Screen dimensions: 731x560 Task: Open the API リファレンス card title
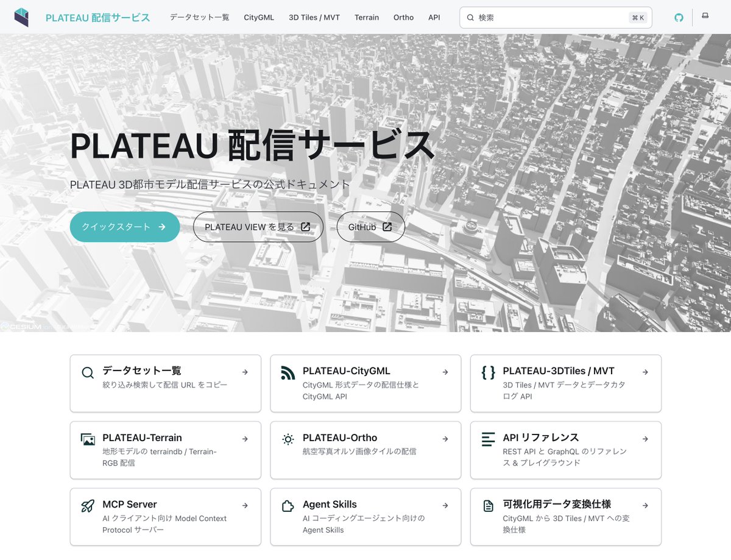(541, 438)
